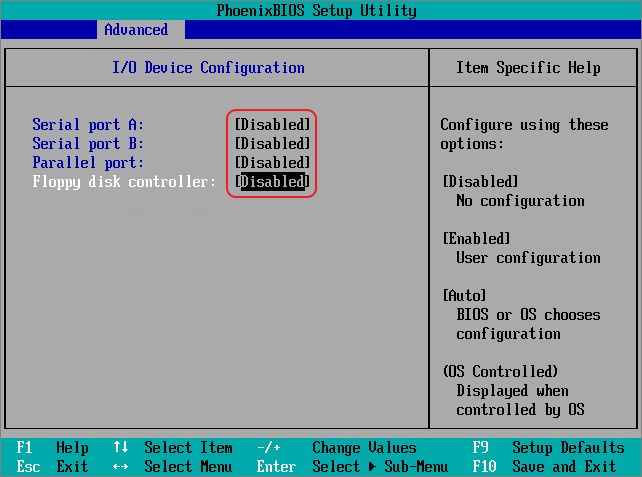Select the Parallel port label

(88, 163)
